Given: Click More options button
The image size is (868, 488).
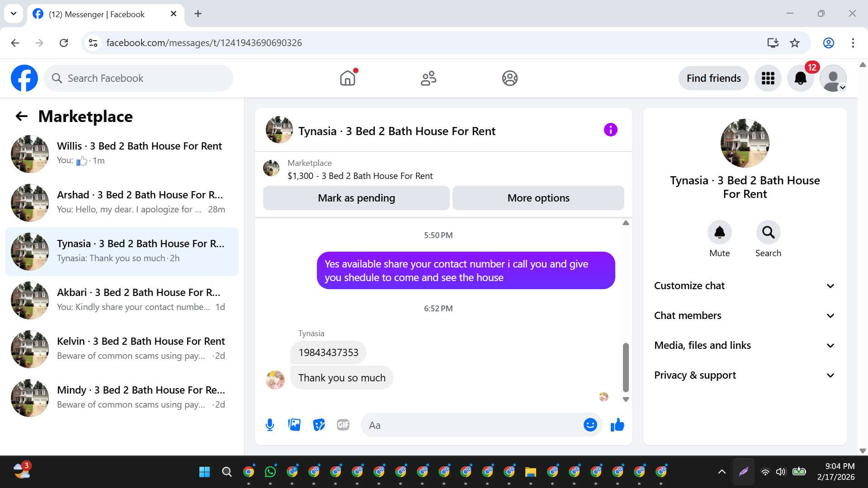Looking at the screenshot, I should click(x=538, y=198).
